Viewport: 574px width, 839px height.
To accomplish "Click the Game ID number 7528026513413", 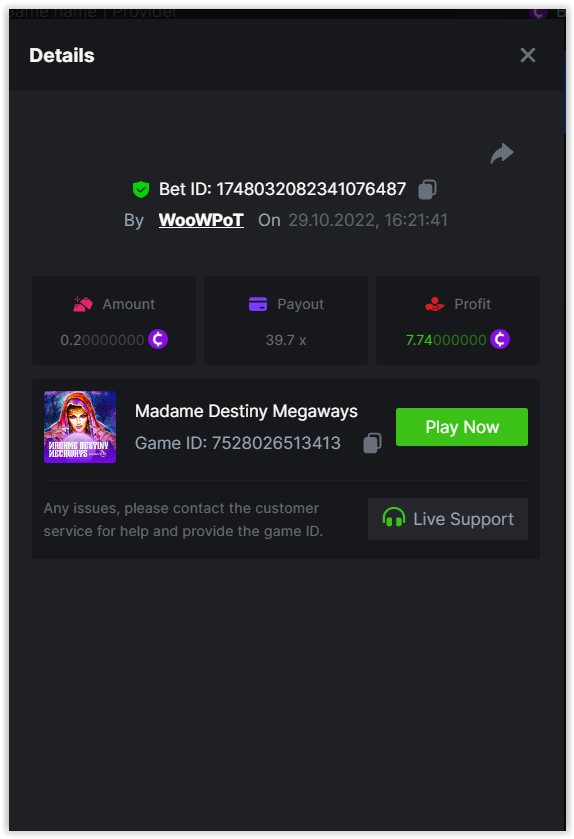I will tap(276, 443).
